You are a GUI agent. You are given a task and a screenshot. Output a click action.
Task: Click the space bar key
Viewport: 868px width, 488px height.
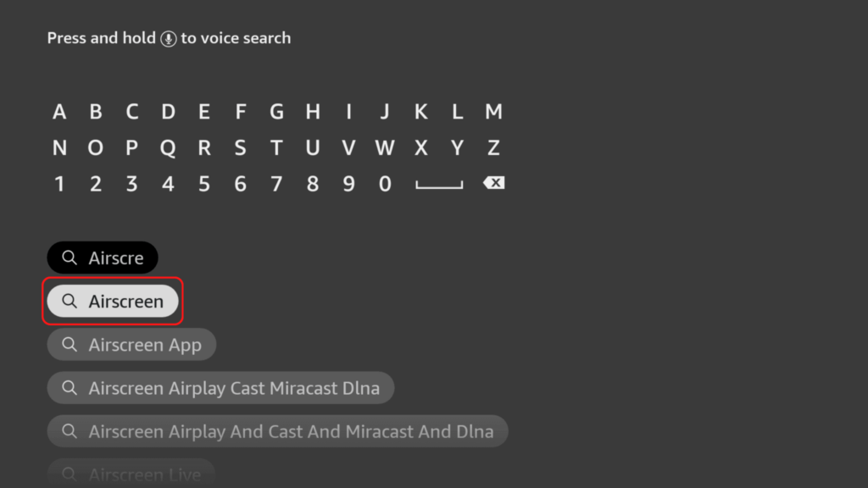(440, 185)
